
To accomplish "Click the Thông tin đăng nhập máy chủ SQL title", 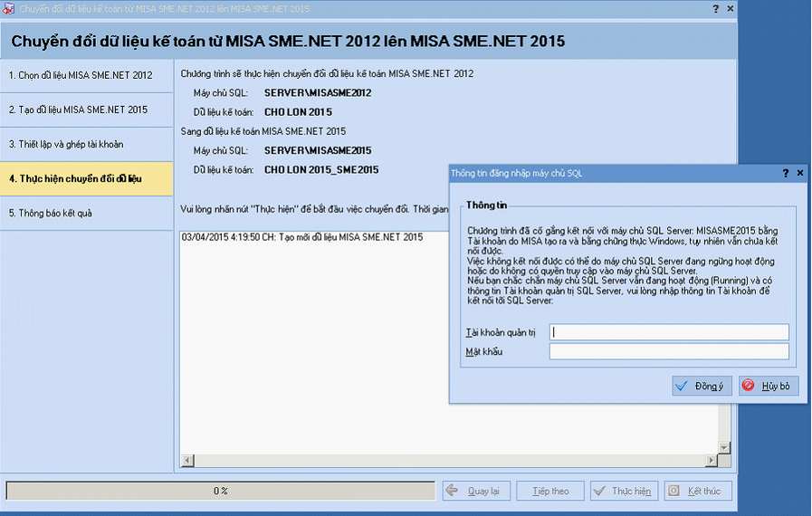I will coord(517,173).
